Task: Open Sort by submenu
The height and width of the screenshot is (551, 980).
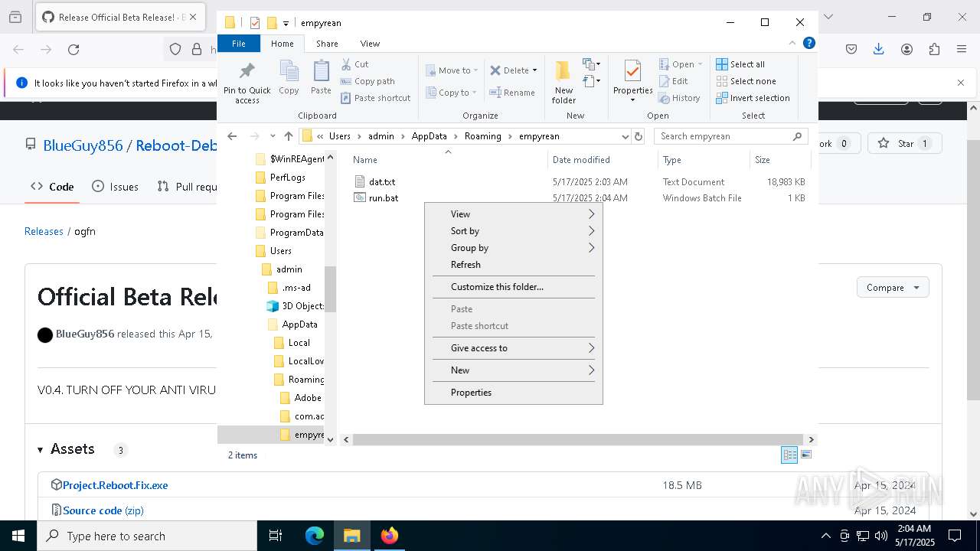Action: pyautogui.click(x=513, y=231)
